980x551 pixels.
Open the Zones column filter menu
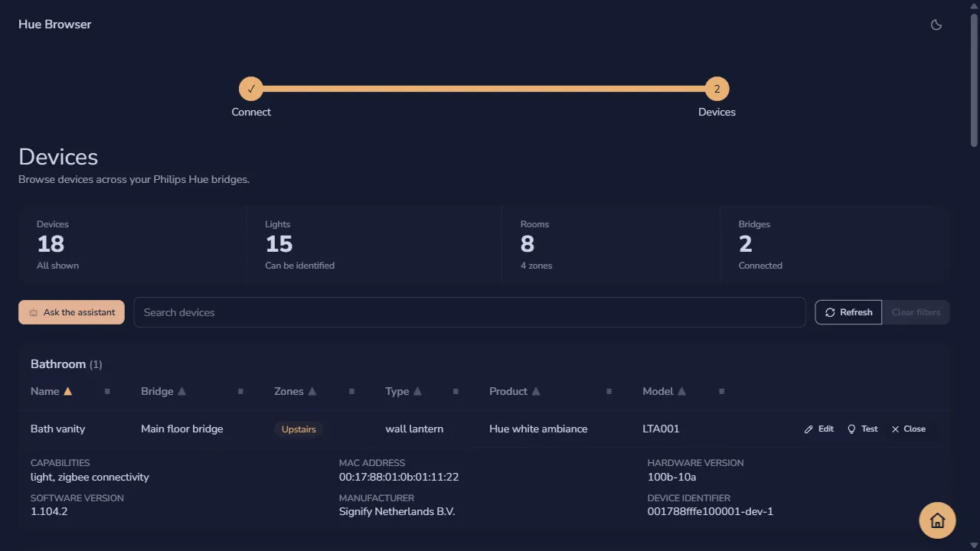(x=351, y=391)
